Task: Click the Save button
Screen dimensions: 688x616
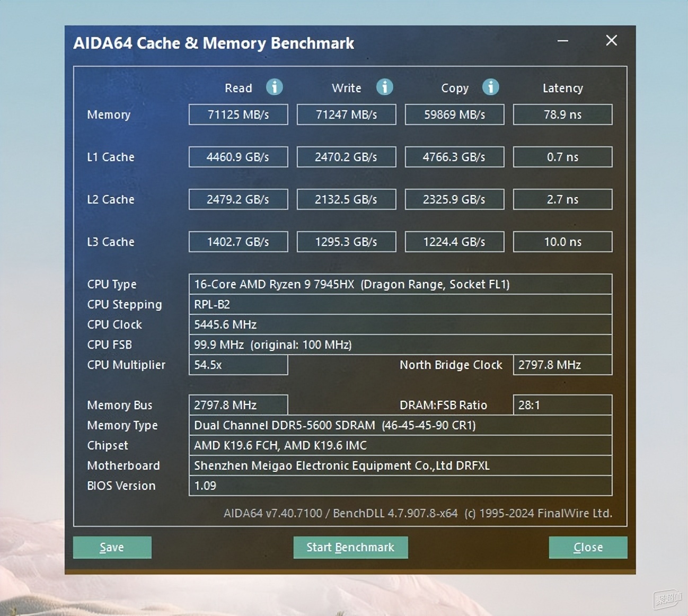Action: [112, 547]
